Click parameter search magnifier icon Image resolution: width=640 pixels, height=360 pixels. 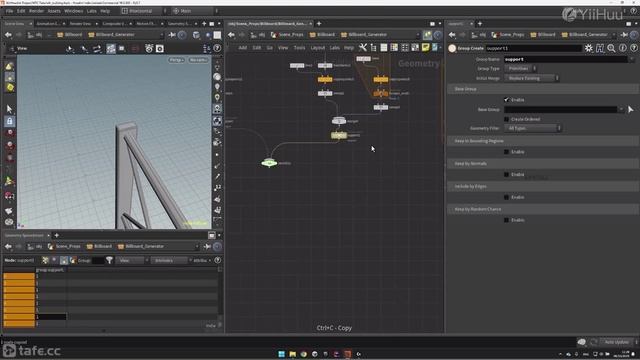[611, 48]
